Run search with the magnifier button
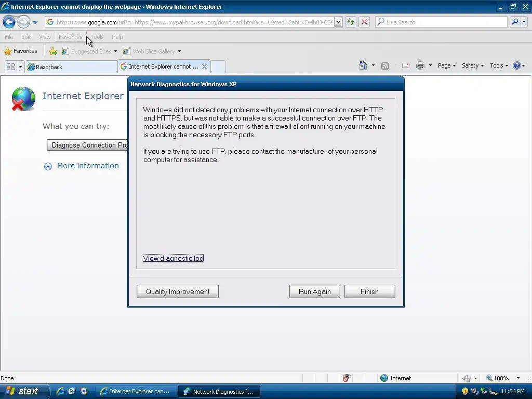 515,22
